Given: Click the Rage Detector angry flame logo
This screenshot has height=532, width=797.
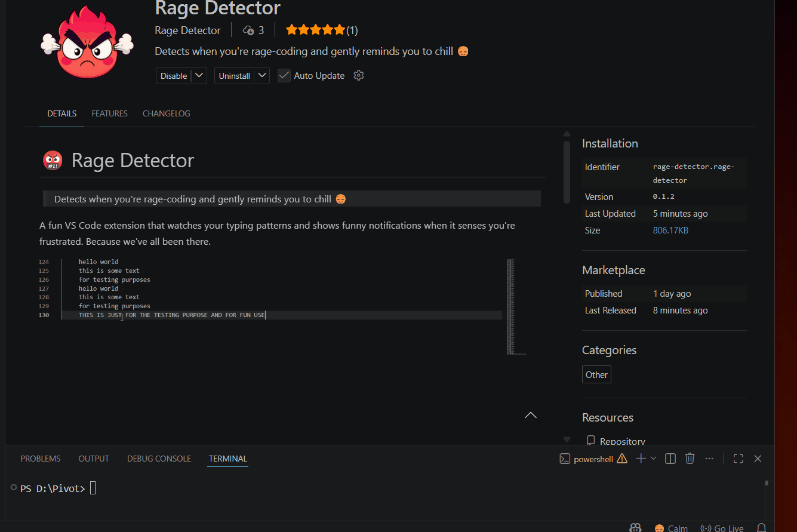Looking at the screenshot, I should (87, 42).
